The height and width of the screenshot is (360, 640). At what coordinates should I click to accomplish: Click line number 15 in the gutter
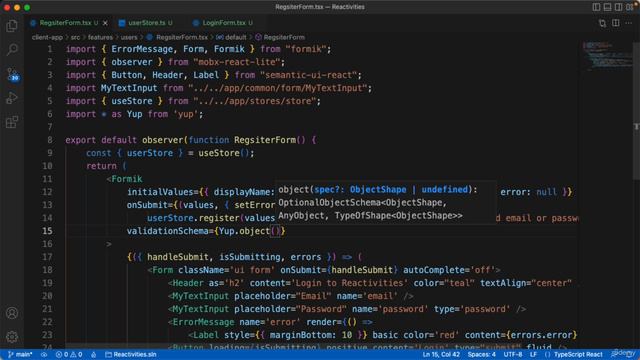pos(47,231)
